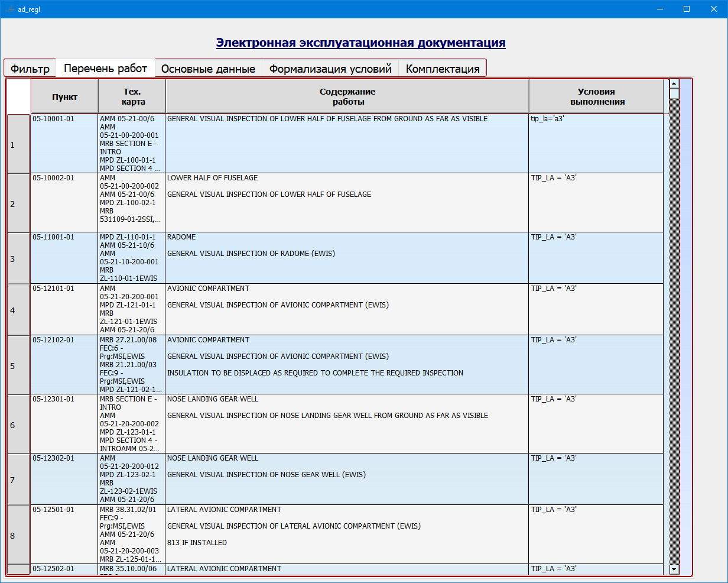Screen dimensions: 728x583
Task: Click the Содержание работы column header
Action: tap(347, 96)
